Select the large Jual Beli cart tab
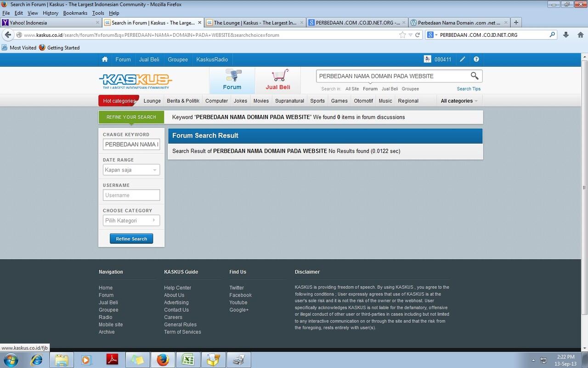Screen dimensions: 588x368 [278, 80]
